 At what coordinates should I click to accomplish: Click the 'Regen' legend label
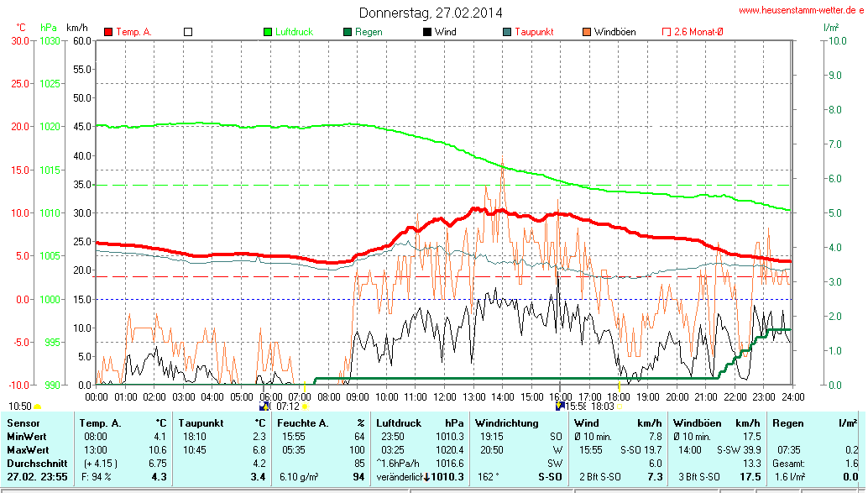point(369,32)
